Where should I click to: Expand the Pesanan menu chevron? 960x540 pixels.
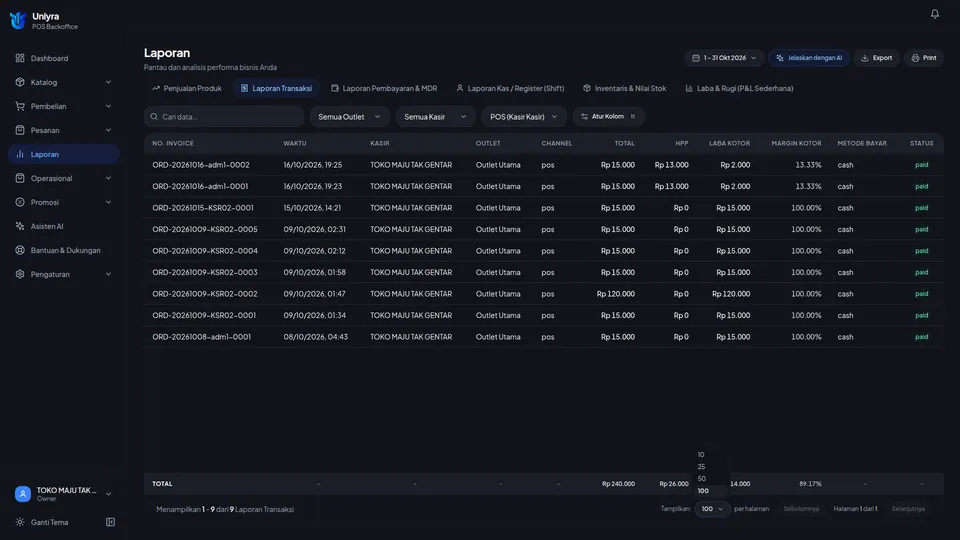[x=108, y=130]
